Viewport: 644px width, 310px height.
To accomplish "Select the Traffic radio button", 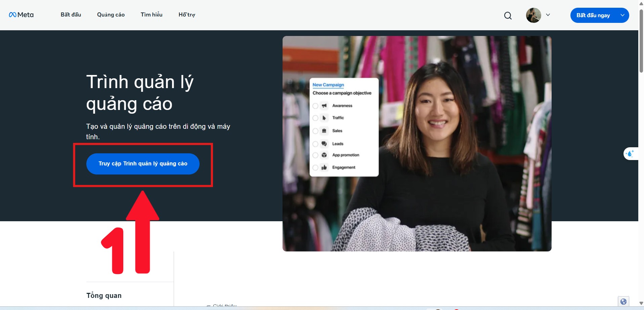I will click(315, 118).
